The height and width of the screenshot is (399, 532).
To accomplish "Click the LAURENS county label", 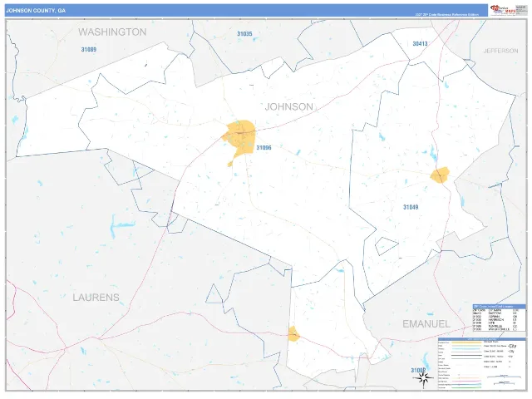I will [x=96, y=298].
